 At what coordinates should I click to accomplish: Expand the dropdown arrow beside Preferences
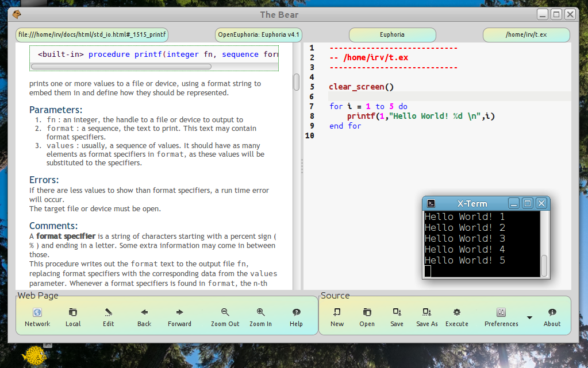tap(530, 317)
